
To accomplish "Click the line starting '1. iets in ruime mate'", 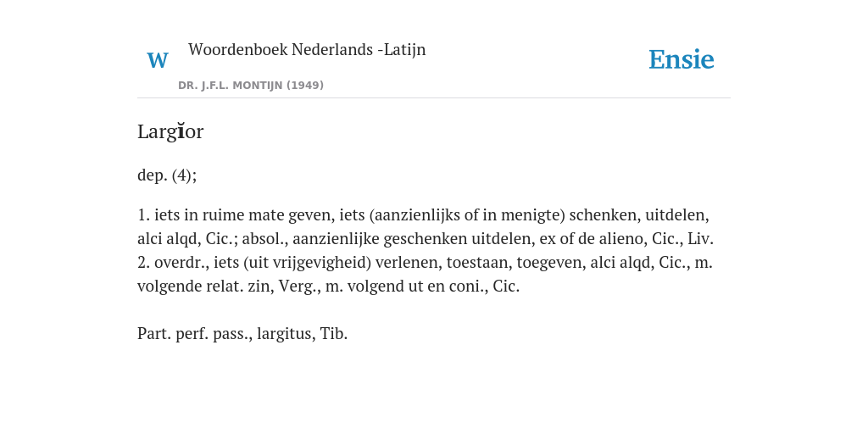I will point(423,214).
